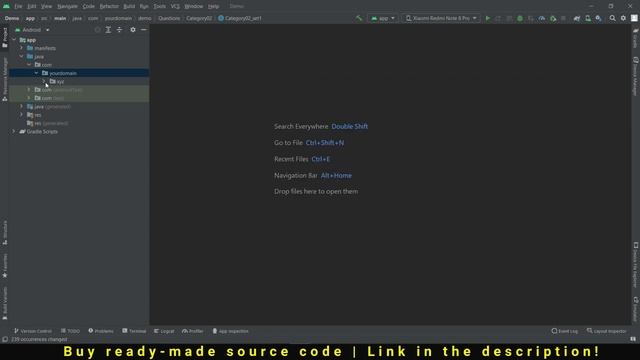Open the Structure side tab

coord(5,233)
